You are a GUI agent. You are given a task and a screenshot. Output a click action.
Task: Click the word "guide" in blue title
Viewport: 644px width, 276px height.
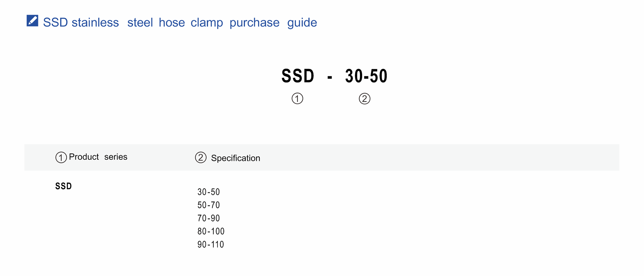click(x=302, y=23)
